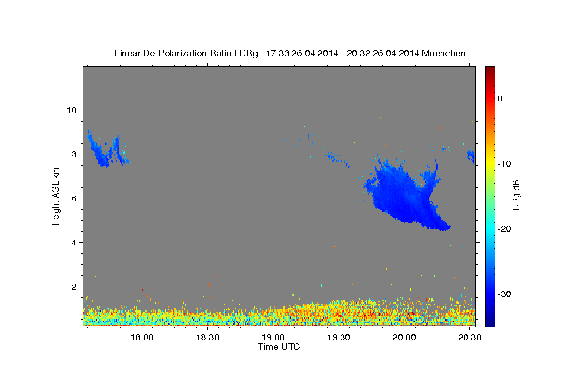Click the '18:30' time axis label

pyautogui.click(x=208, y=338)
